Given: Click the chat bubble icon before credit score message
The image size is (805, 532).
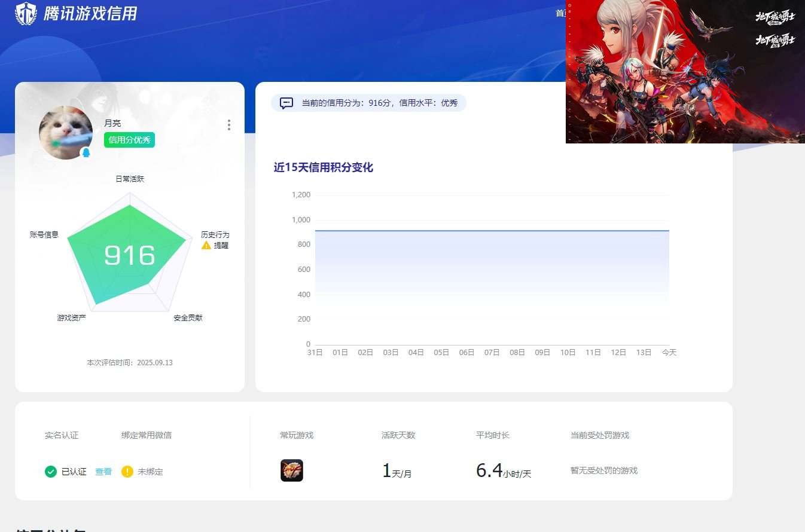Looking at the screenshot, I should pyautogui.click(x=286, y=103).
